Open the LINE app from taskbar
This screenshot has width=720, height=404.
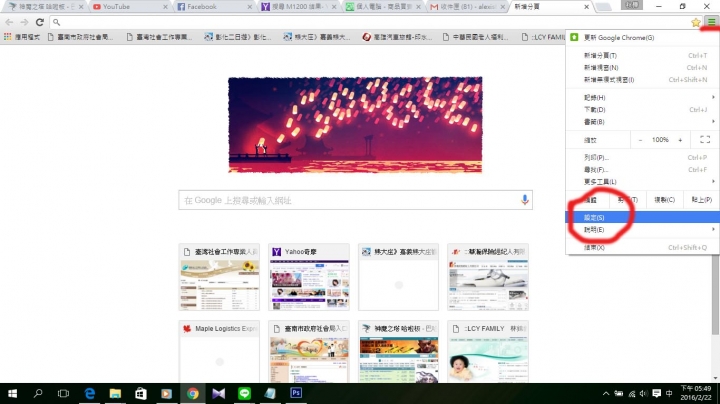point(244,393)
